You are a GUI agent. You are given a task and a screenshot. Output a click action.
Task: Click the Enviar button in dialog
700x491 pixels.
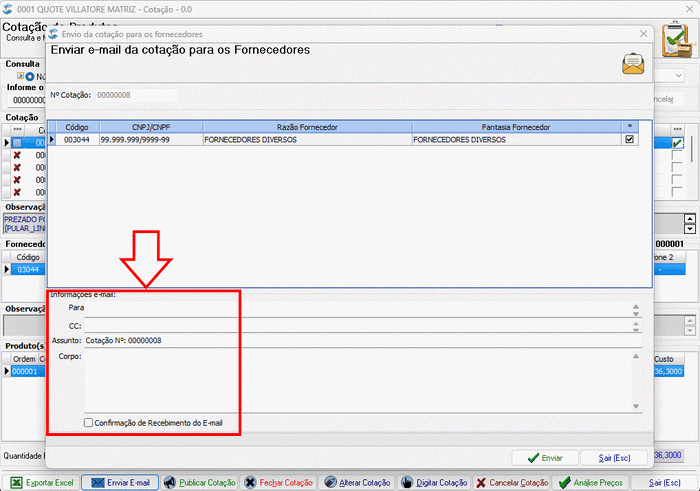pos(545,458)
